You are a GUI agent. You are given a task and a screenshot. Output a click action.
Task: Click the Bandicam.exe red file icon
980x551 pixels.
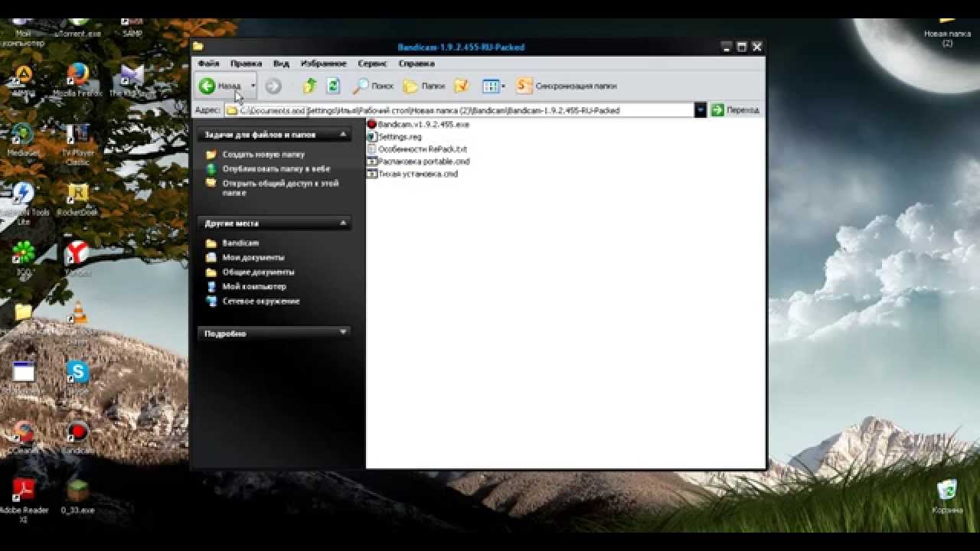pyautogui.click(x=372, y=124)
